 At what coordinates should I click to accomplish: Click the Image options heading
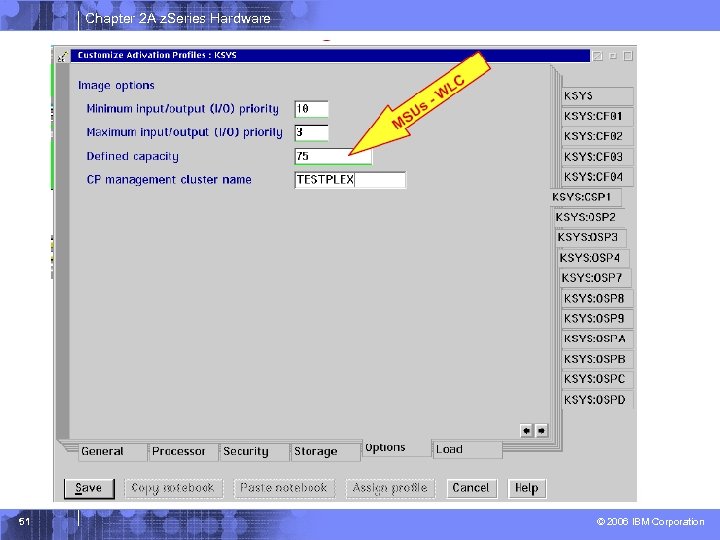[116, 86]
